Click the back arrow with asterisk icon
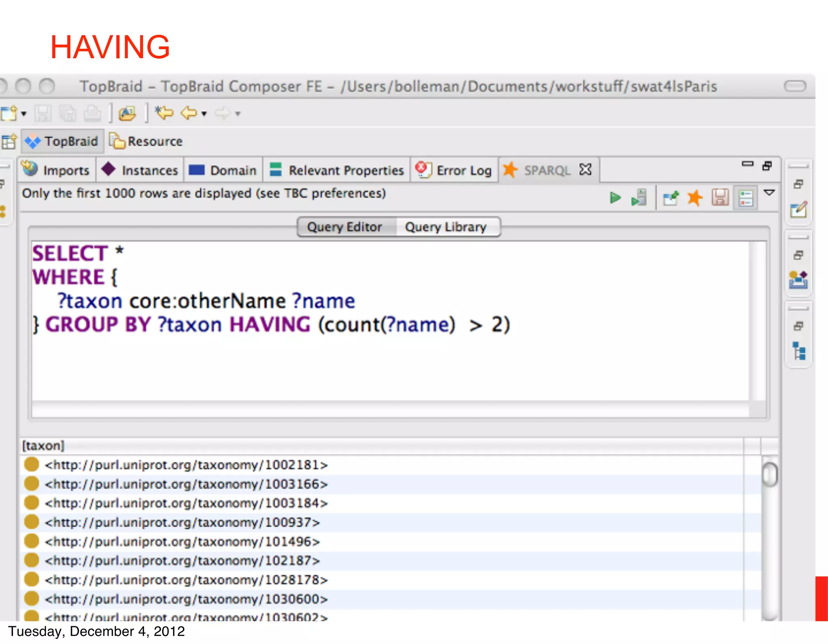Screen dimensions: 828x644 [x=164, y=113]
